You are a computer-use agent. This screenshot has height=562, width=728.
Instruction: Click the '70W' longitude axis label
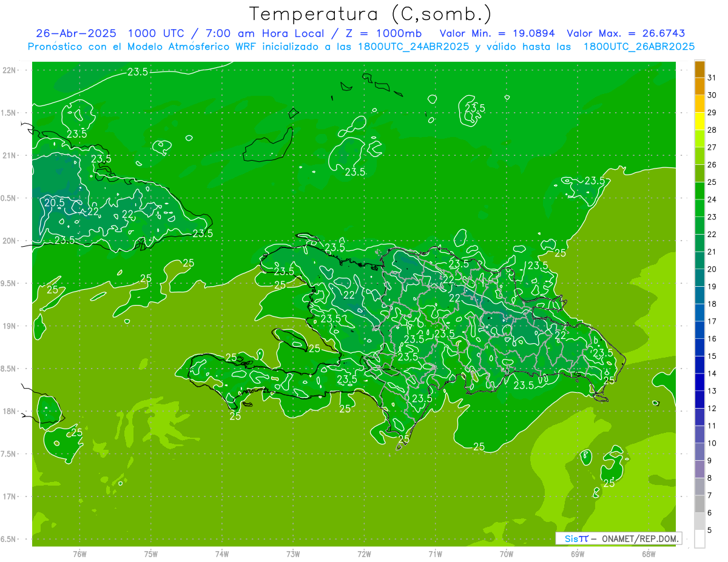point(507,554)
